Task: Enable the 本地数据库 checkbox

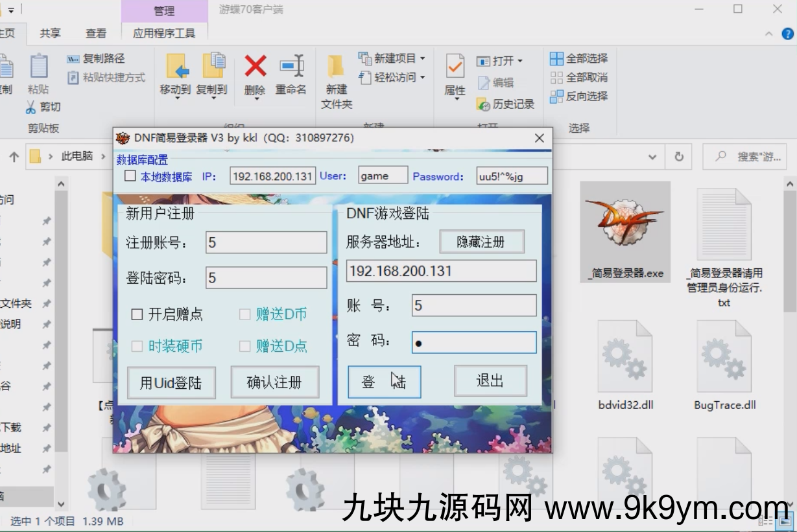Action: click(x=130, y=176)
